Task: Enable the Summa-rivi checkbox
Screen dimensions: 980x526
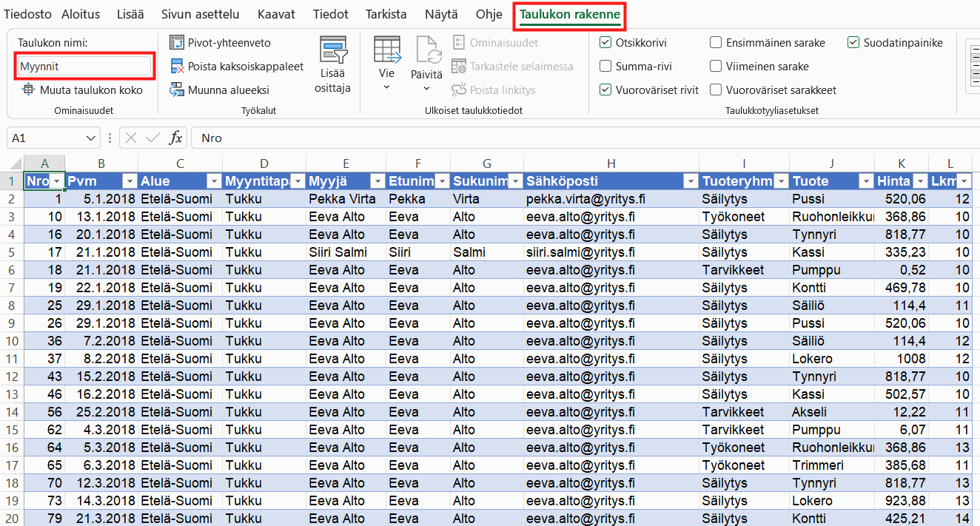Action: (605, 67)
